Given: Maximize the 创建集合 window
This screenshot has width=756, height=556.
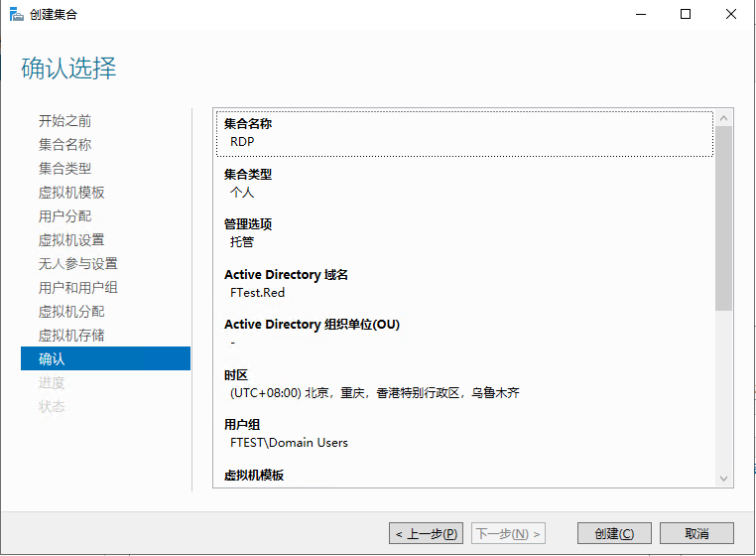Looking at the screenshot, I should click(686, 15).
